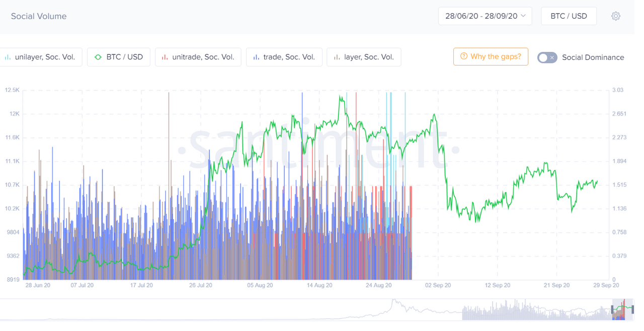Click the left handle of the timeline brush
The image size is (644, 331).
(x=613, y=309)
